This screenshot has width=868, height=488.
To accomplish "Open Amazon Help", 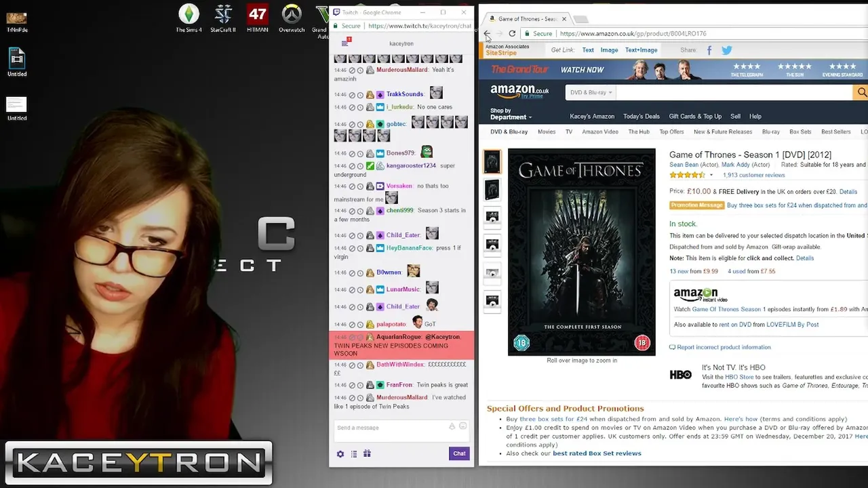I will click(x=755, y=117).
